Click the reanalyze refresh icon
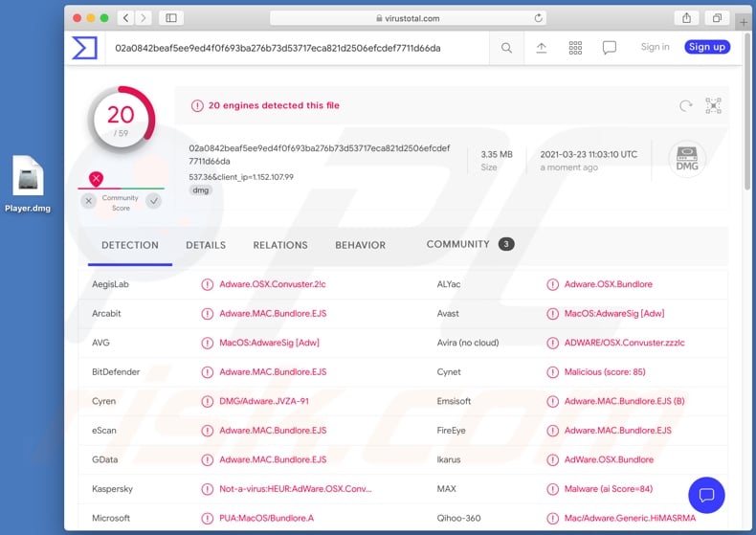 (x=685, y=105)
